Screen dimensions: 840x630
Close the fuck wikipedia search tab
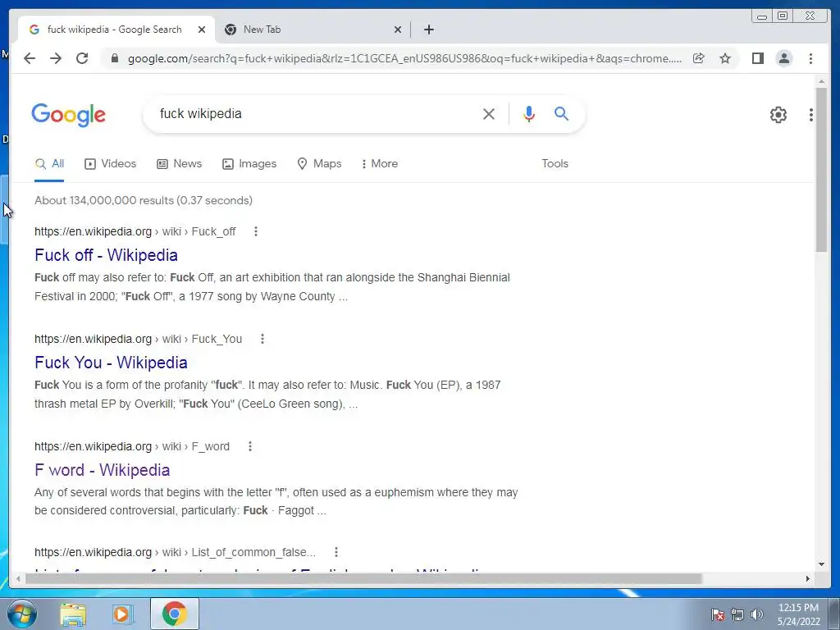202,30
